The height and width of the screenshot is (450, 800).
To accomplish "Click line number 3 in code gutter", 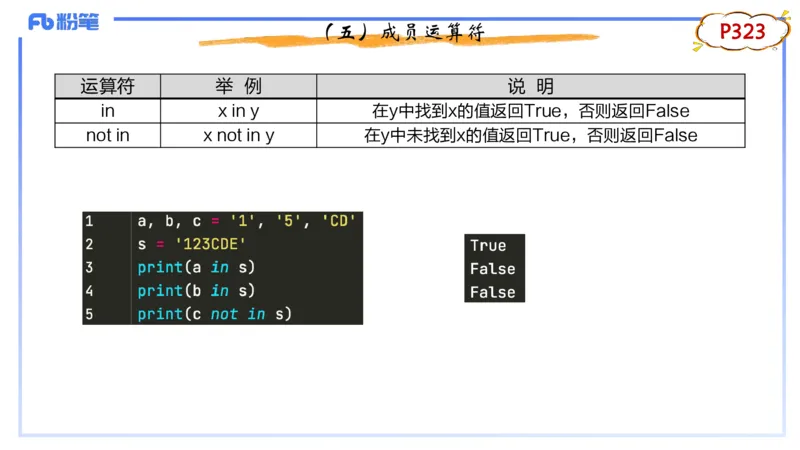I will tap(89, 267).
